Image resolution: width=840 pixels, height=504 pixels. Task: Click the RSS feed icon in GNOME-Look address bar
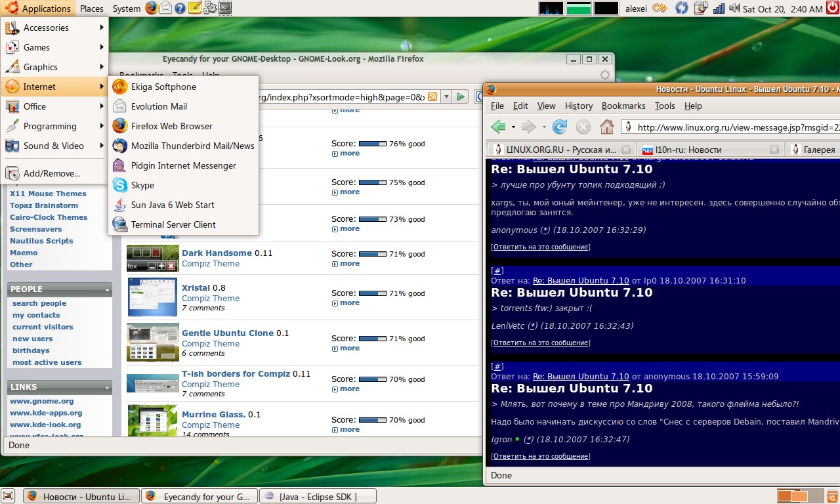432,96
